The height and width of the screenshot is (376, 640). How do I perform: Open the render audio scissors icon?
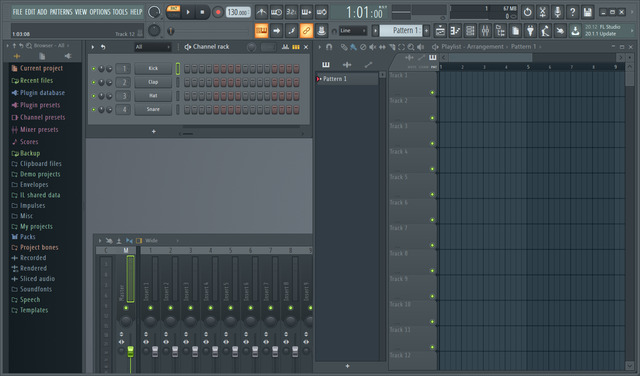click(x=542, y=12)
